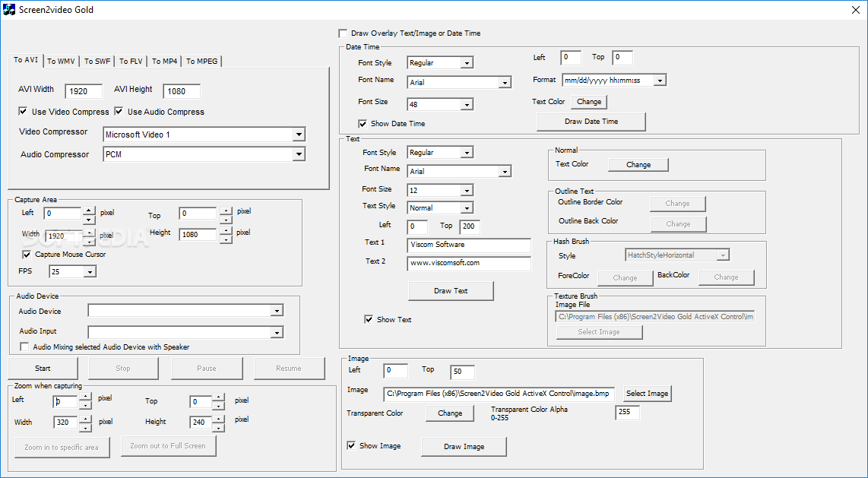Close the Screen2video Gold window
Image resolution: width=868 pixels, height=478 pixels.
[855, 10]
